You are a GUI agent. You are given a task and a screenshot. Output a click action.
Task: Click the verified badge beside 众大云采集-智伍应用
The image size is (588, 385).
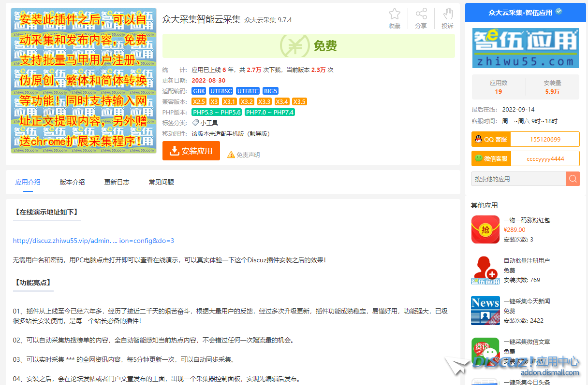[559, 11]
